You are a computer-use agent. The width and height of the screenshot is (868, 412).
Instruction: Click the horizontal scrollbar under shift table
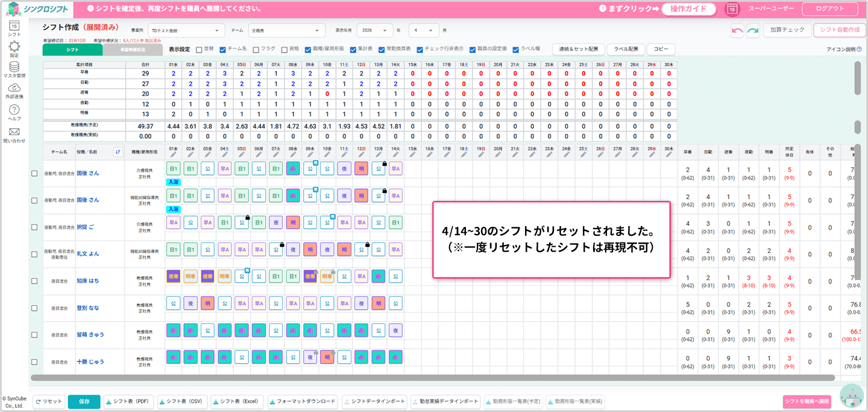click(433, 378)
